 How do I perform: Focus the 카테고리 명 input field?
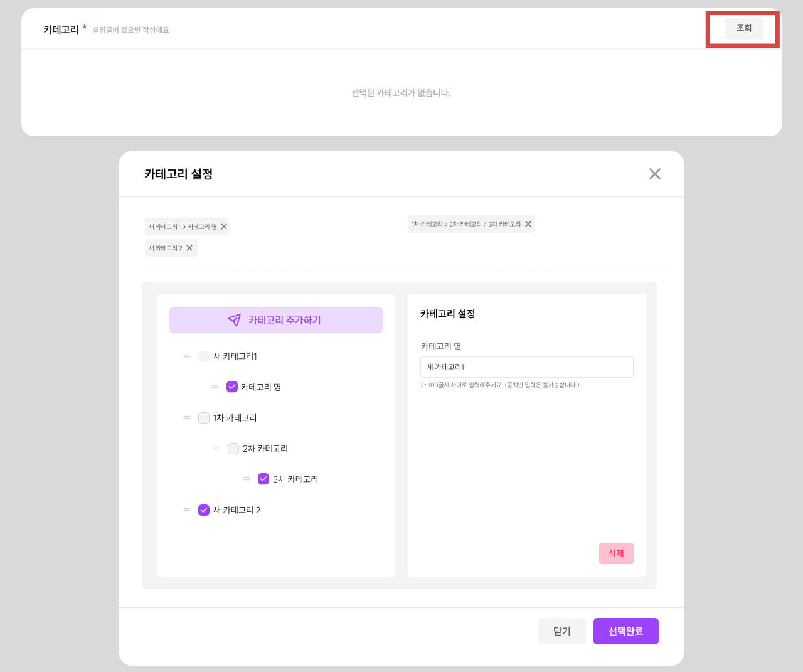pyautogui.click(x=526, y=367)
